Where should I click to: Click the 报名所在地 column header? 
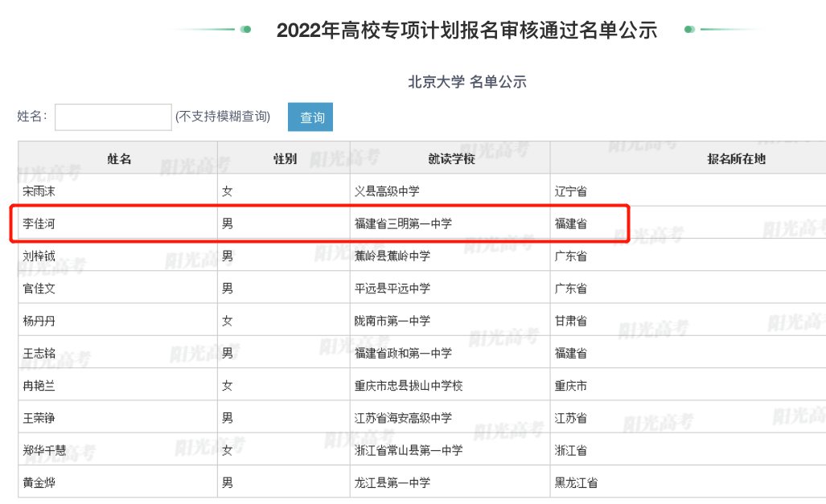point(736,158)
